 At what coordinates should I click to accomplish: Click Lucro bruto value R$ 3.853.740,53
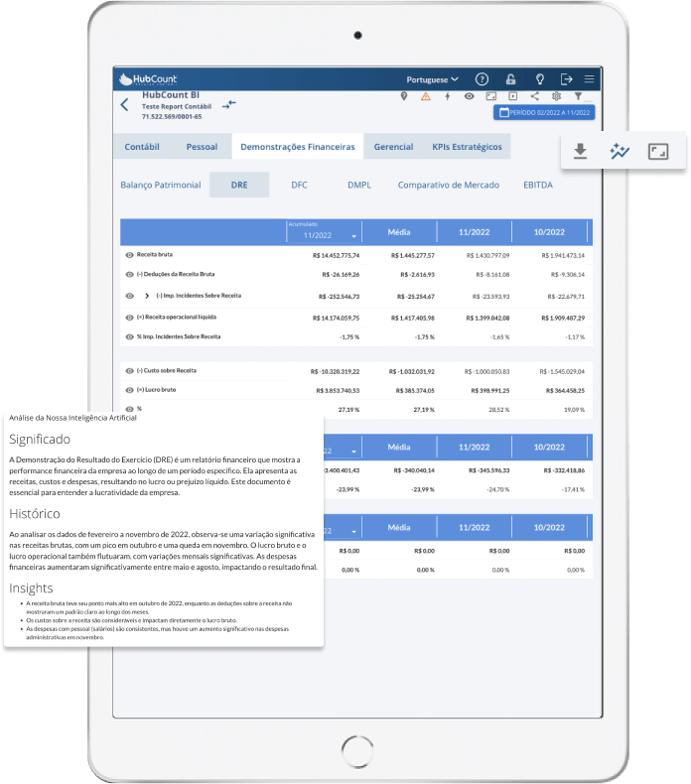pyautogui.click(x=338, y=390)
